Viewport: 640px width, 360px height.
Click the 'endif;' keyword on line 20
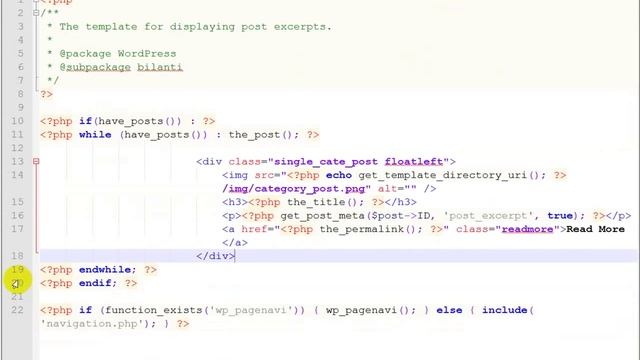click(x=98, y=283)
